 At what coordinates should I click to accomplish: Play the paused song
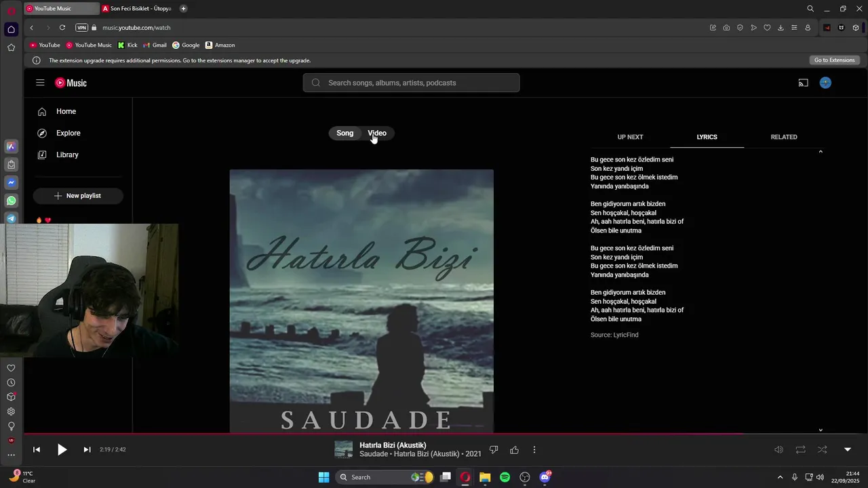(62, 449)
